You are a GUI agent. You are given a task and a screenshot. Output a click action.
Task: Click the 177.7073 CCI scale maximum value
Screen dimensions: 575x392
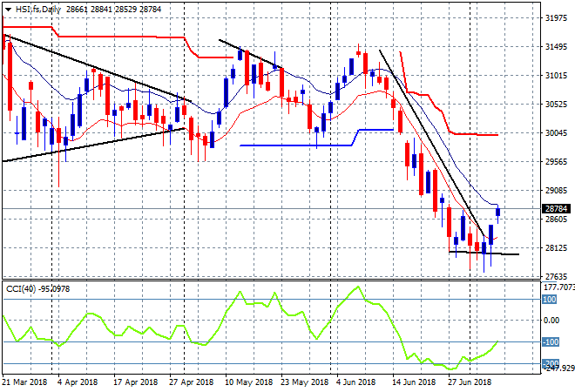coord(558,287)
